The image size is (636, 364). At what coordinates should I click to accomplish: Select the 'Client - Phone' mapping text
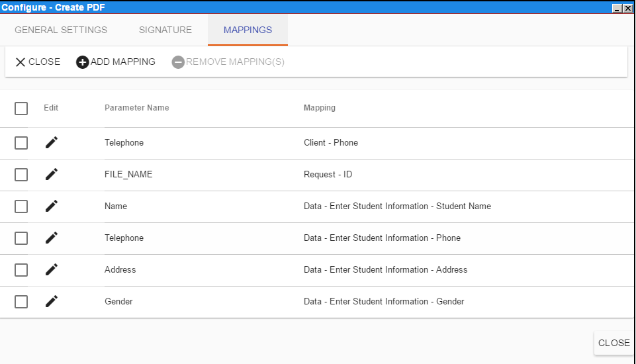pos(331,142)
